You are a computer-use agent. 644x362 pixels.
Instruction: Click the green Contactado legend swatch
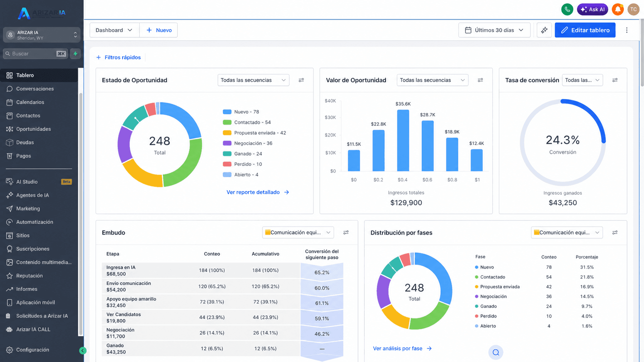tap(227, 122)
